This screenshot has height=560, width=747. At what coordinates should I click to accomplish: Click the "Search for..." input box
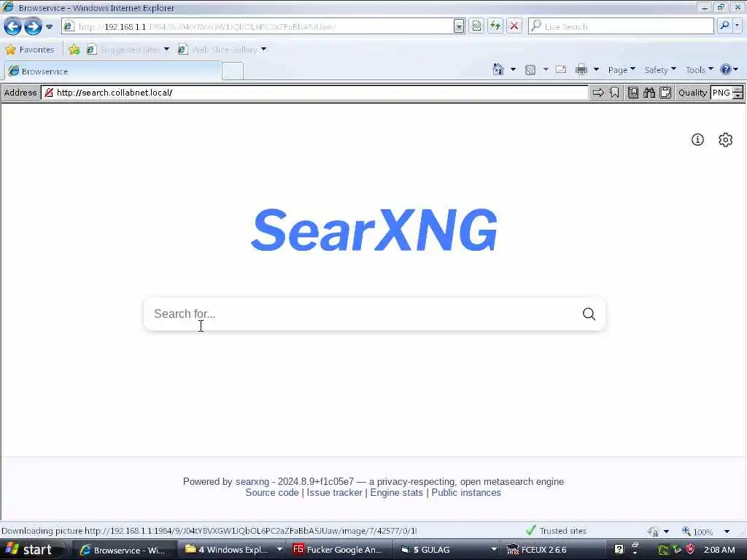click(x=362, y=314)
